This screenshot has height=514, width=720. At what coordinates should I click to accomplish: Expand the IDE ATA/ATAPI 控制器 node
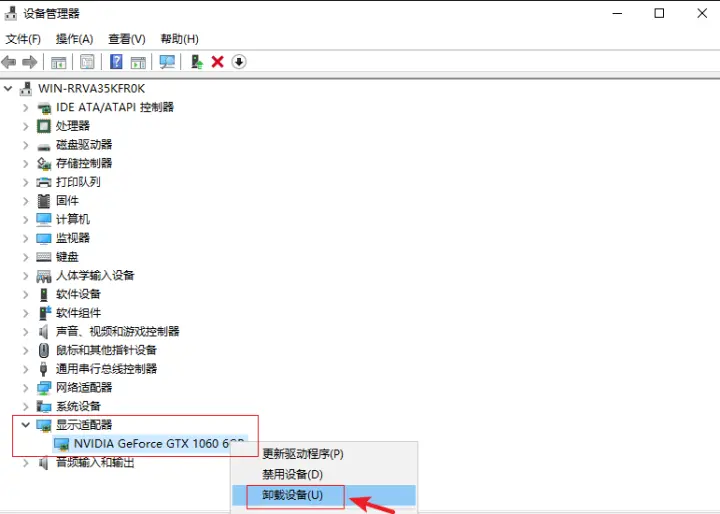[x=26, y=107]
